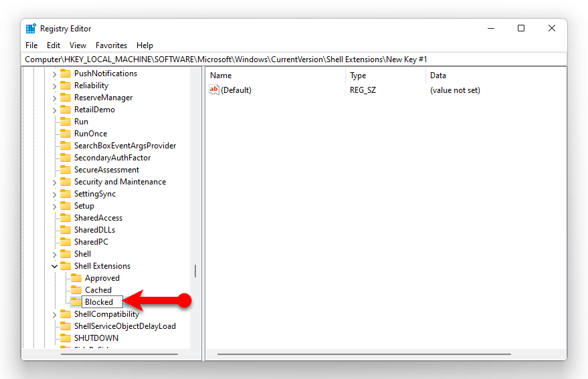Viewport: 588px width, 379px height.
Task: Expand the ShellCompatibility key
Action: 54,315
